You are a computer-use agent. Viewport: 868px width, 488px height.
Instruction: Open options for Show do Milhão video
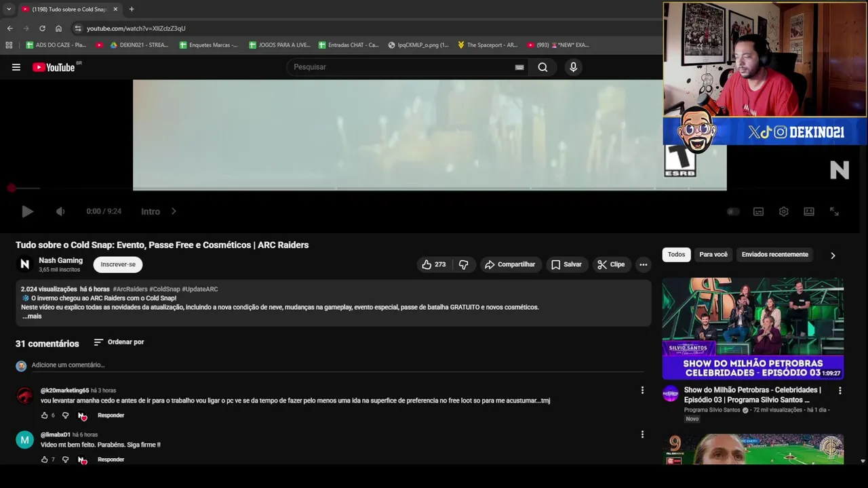(x=840, y=391)
